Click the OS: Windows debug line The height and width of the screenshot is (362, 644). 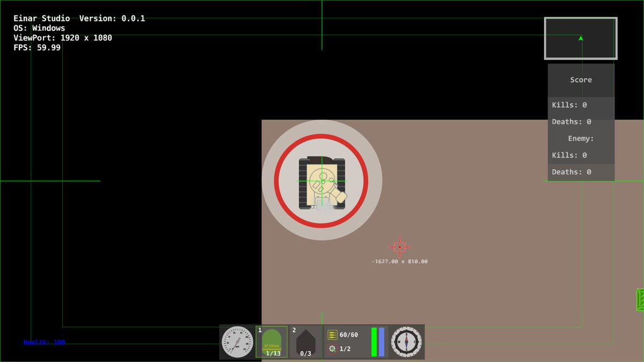(x=39, y=28)
